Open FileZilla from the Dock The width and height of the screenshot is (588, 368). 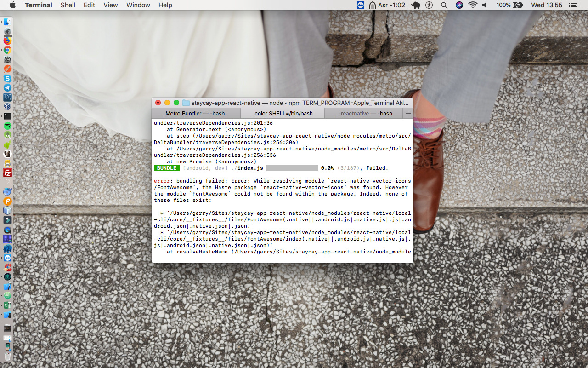pyautogui.click(x=7, y=173)
